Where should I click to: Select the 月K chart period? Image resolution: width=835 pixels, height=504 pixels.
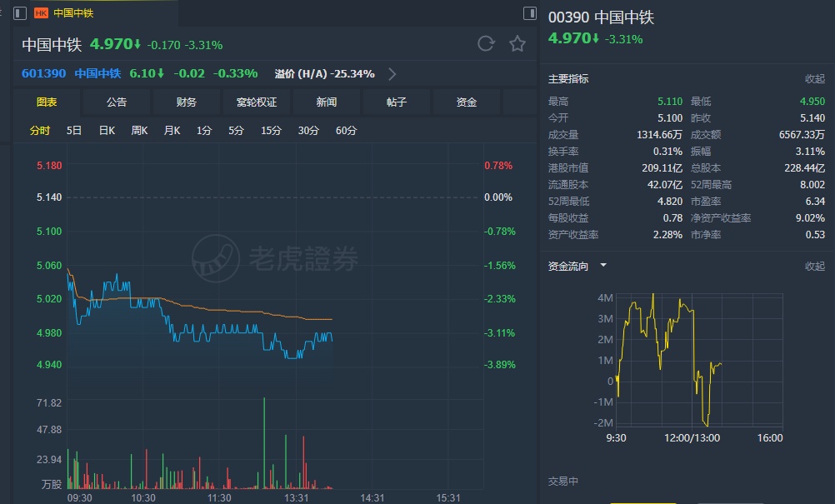pyautogui.click(x=172, y=131)
